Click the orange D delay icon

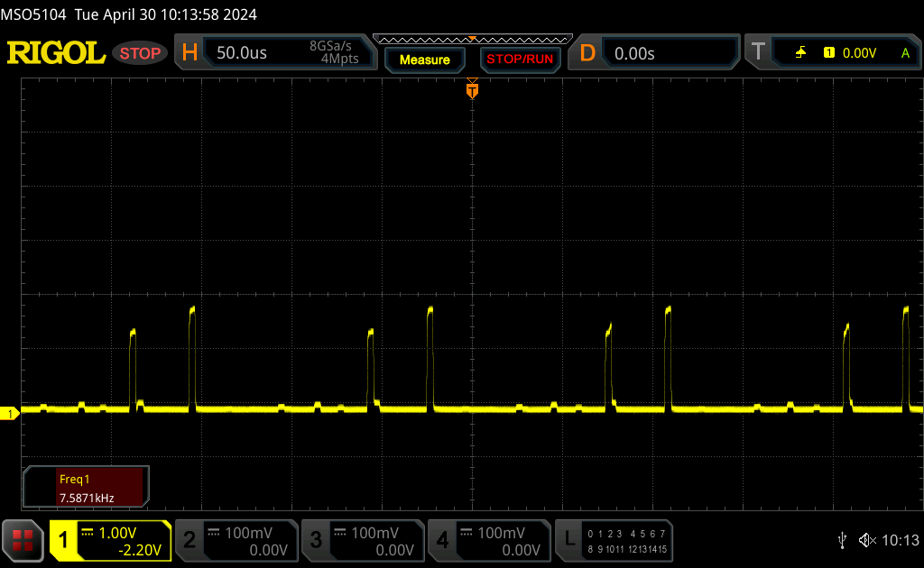587,53
